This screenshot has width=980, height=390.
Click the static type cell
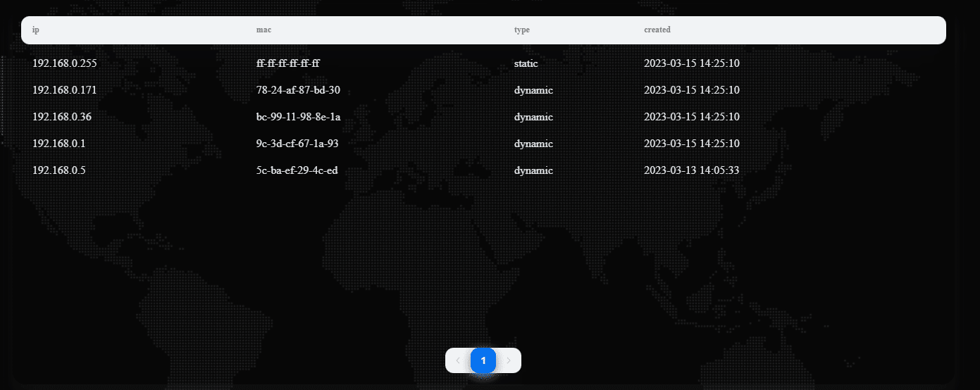click(526, 63)
